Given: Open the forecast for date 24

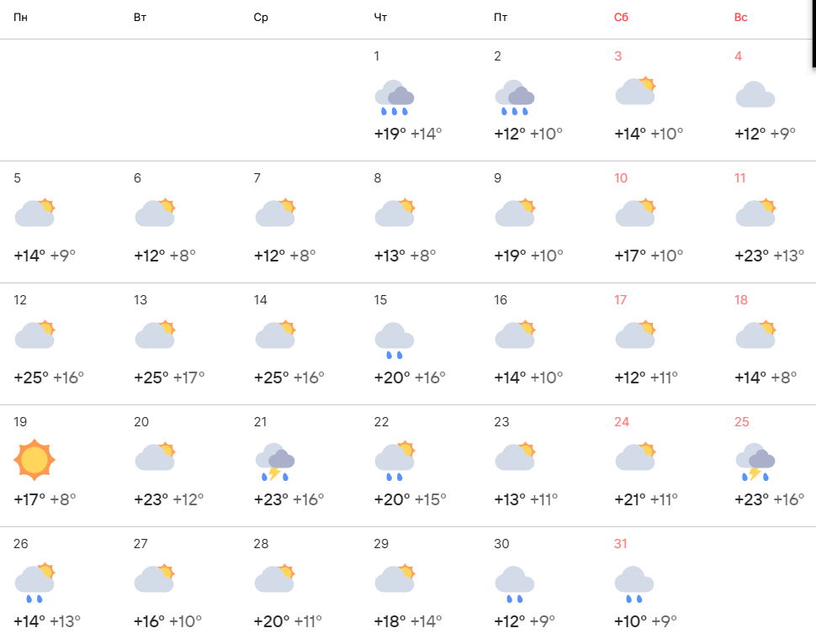Looking at the screenshot, I should (622, 422).
